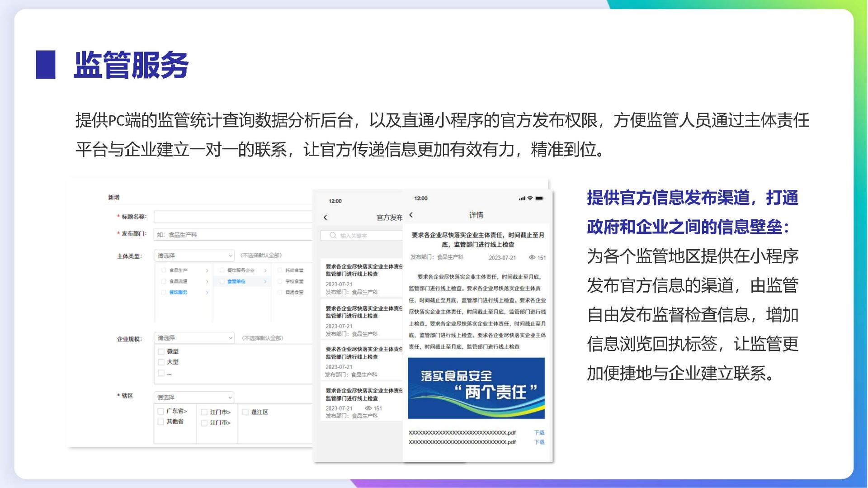Click the 标题名称 input field
This screenshot has width=868, height=488.
233,217
